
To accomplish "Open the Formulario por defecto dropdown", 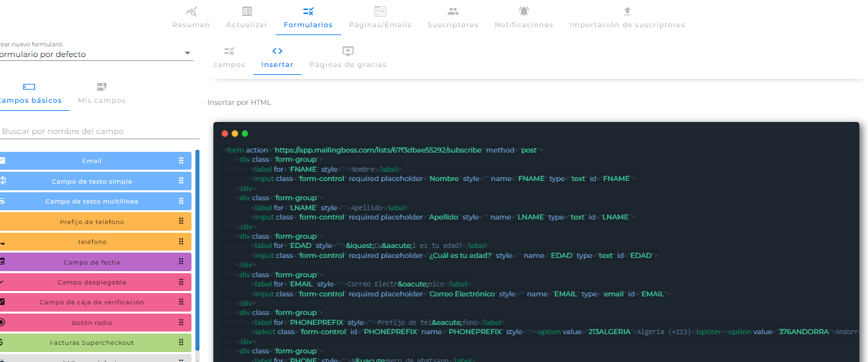I will pyautogui.click(x=96, y=54).
